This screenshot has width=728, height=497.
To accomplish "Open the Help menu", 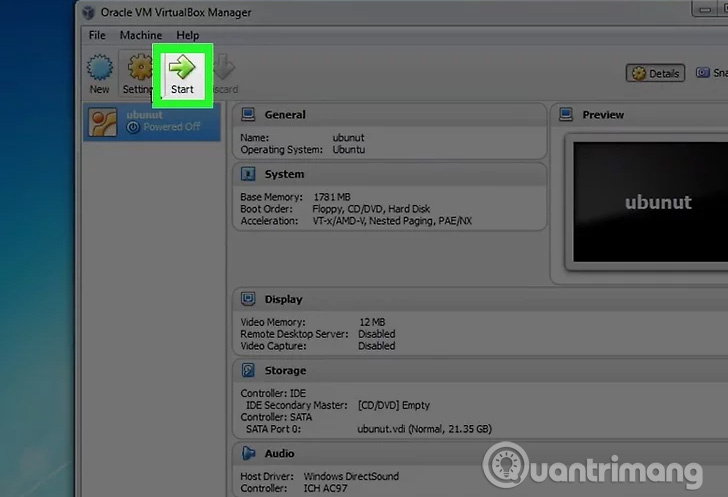I will (188, 35).
